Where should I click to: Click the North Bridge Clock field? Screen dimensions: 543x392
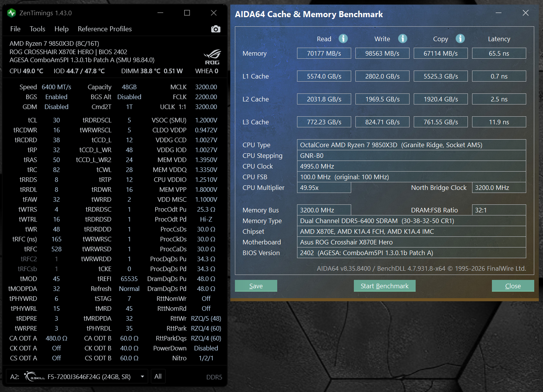point(499,188)
